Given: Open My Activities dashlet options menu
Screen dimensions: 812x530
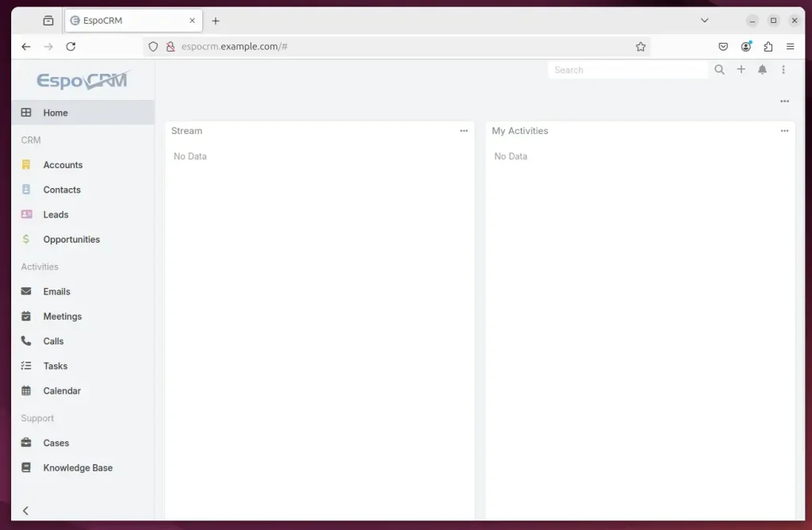Looking at the screenshot, I should [784, 131].
